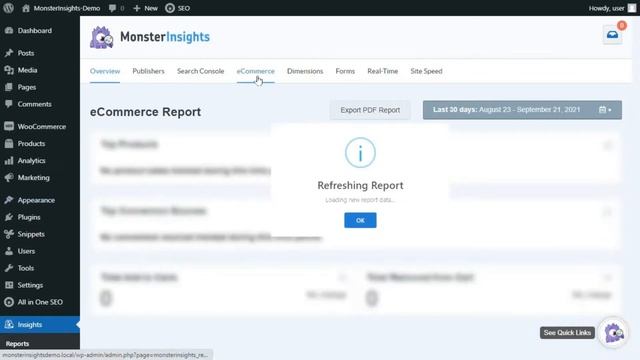The height and width of the screenshot is (360, 640).
Task: Open the Reports submenu item
Action: 17,344
